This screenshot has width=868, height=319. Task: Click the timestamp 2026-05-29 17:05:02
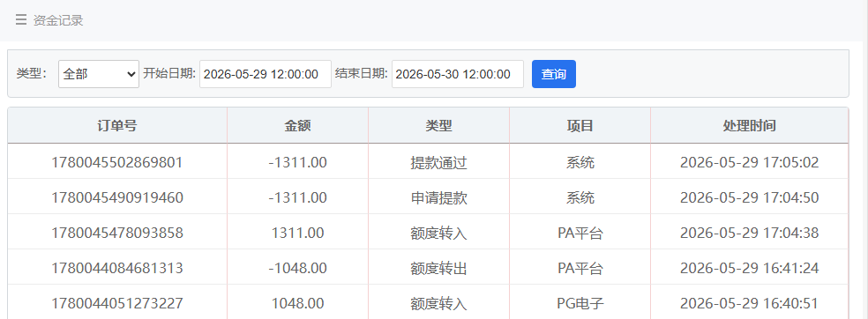click(750, 162)
